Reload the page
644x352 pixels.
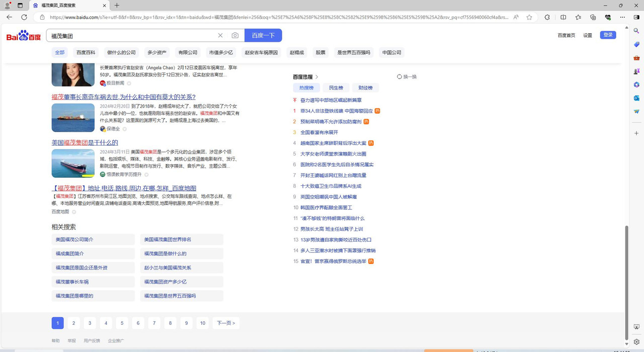click(x=24, y=17)
